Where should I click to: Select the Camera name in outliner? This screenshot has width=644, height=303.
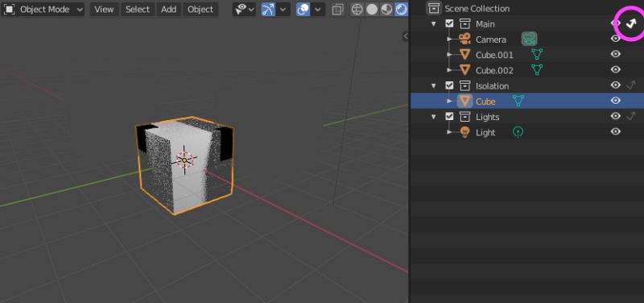(x=491, y=39)
